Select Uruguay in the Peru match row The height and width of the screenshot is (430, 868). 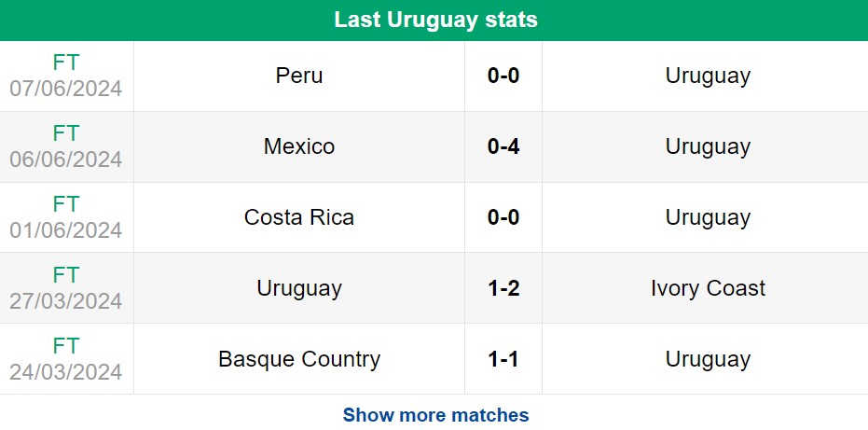[708, 76]
